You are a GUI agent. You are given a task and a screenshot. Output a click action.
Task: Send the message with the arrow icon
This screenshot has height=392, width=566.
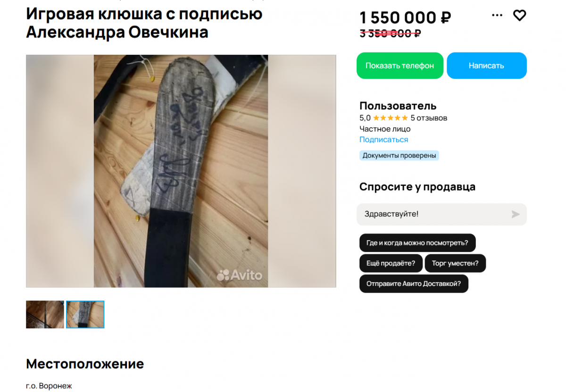[516, 214]
